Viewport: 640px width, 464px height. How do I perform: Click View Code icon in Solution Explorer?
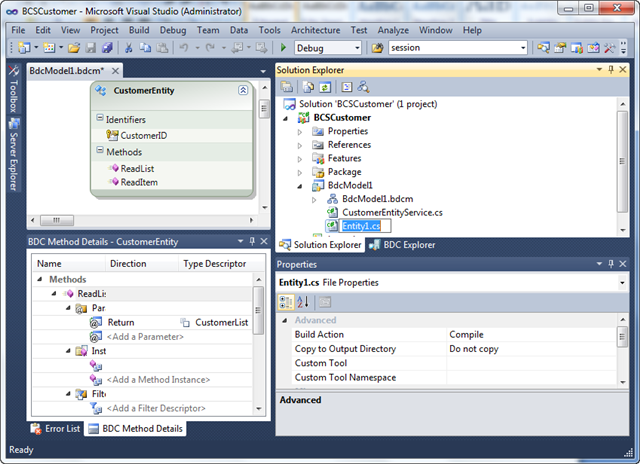[347, 87]
